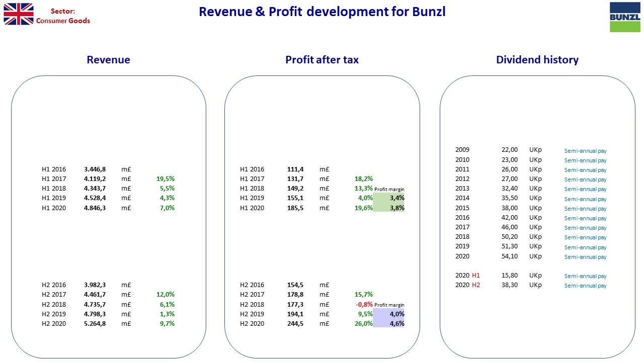Select H1 2017 revenue growth 19,5%
This screenshot has height=362, width=644.
pyautogui.click(x=166, y=178)
